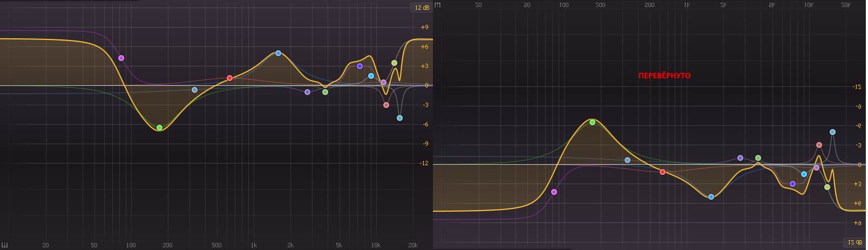
Task: Select the cyan band node near 10k in left panel
Action: tap(371, 76)
